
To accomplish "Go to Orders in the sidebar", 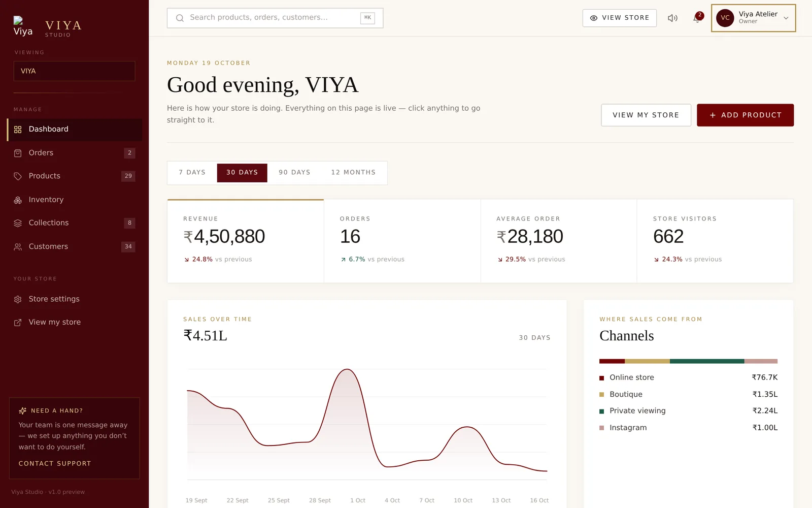I will [x=75, y=153].
